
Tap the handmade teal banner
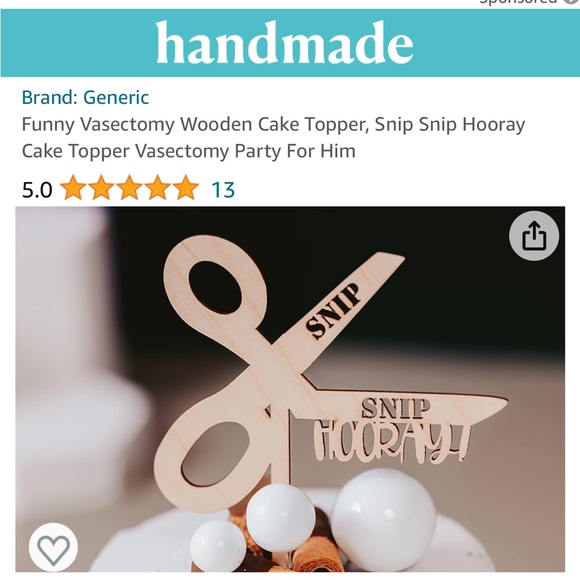[290, 43]
